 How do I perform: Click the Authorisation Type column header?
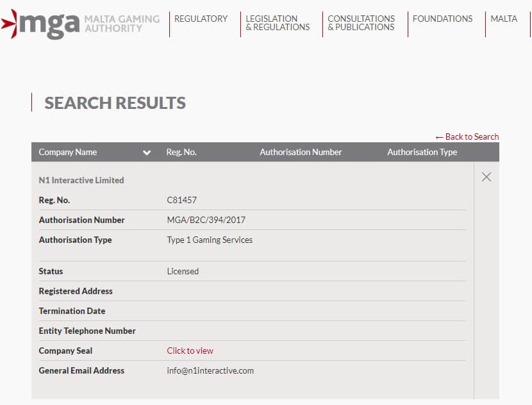(x=422, y=152)
